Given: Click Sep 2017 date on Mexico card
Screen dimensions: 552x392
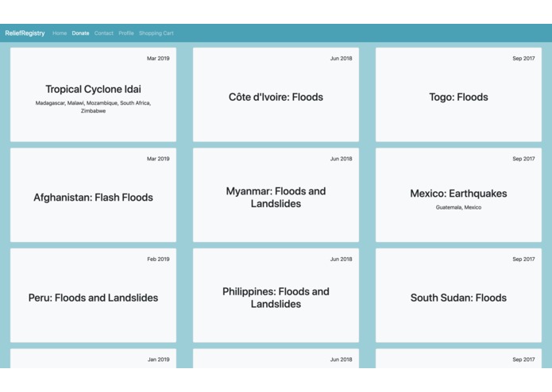Looking at the screenshot, I should point(524,159).
